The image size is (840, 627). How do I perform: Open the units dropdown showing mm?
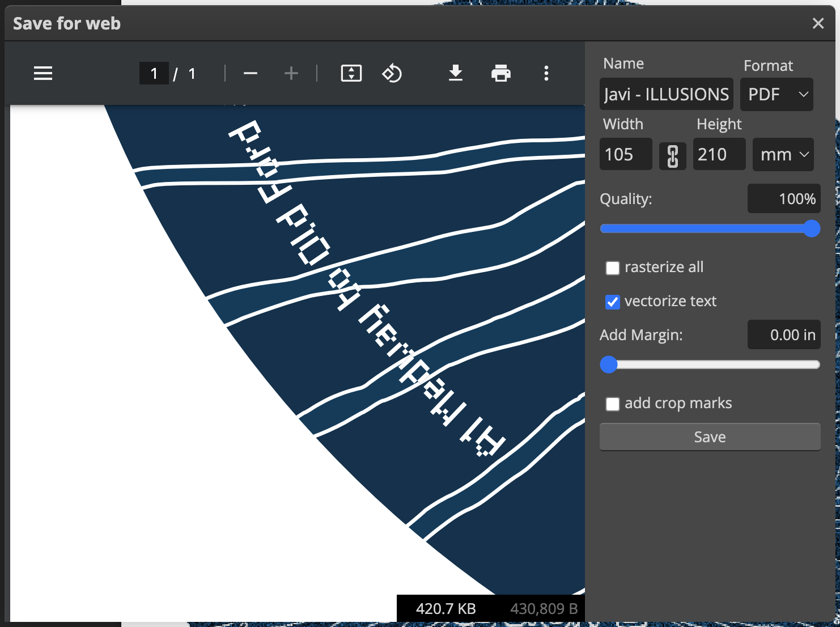coord(783,154)
